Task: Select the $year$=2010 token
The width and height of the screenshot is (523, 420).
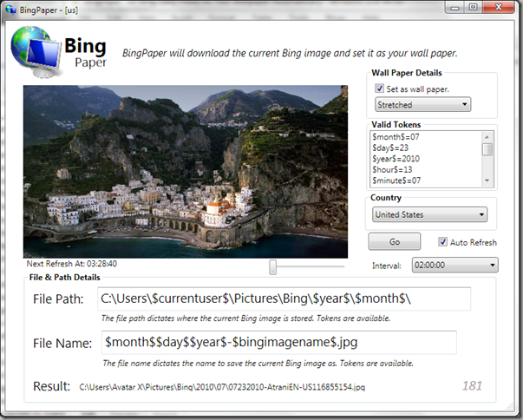Action: coord(396,159)
